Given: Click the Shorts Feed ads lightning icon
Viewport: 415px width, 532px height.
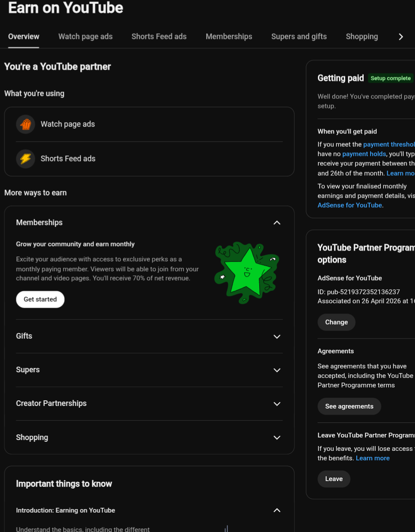Looking at the screenshot, I should [25, 159].
